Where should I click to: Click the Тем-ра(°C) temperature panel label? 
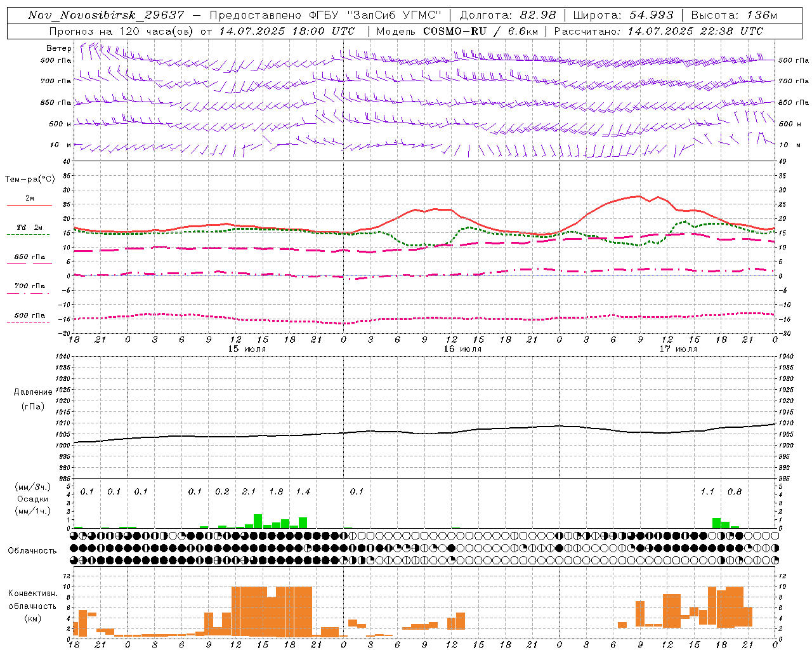(x=30, y=180)
